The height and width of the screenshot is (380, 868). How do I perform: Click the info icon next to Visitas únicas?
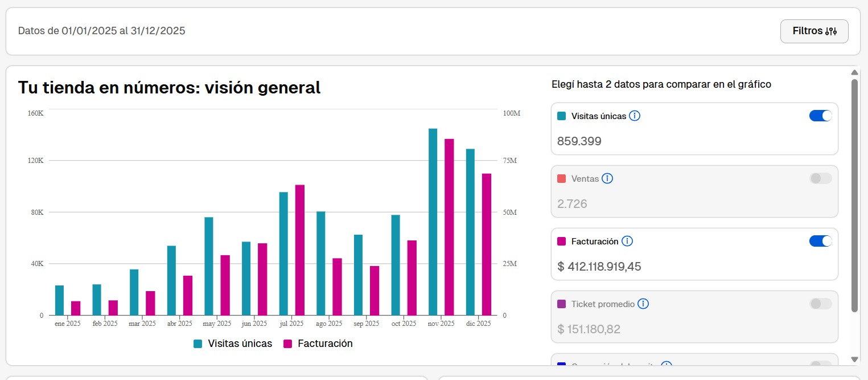pos(635,116)
